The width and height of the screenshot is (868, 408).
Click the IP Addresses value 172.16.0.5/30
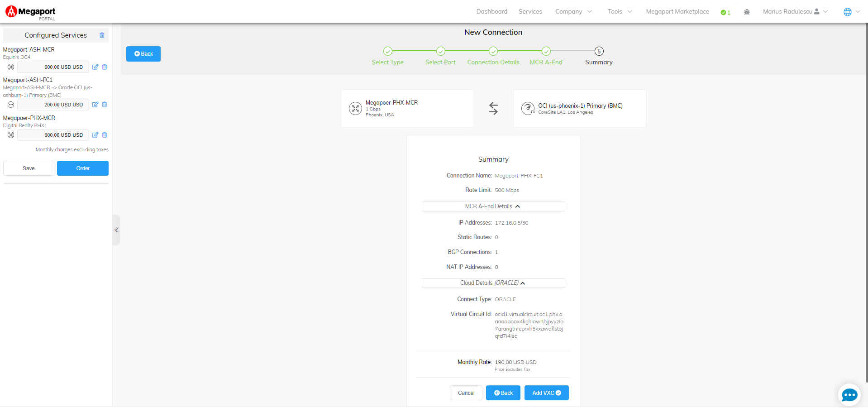tap(511, 223)
